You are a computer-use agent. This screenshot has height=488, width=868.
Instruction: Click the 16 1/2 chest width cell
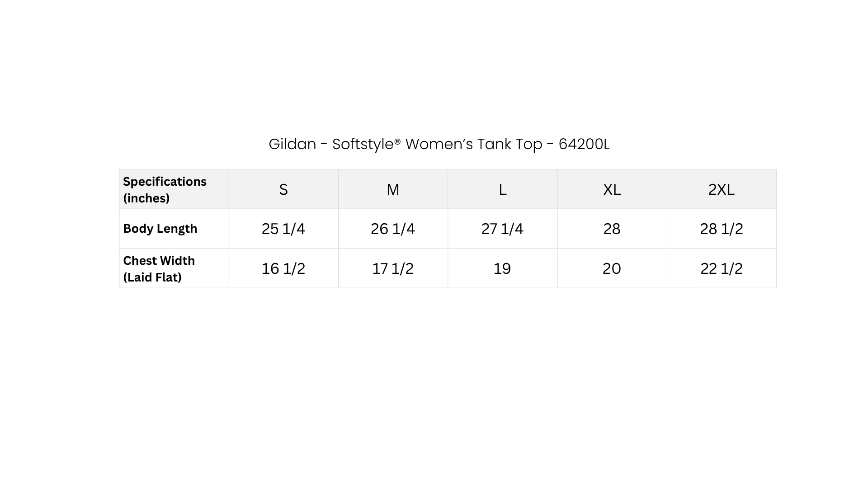(x=283, y=268)
